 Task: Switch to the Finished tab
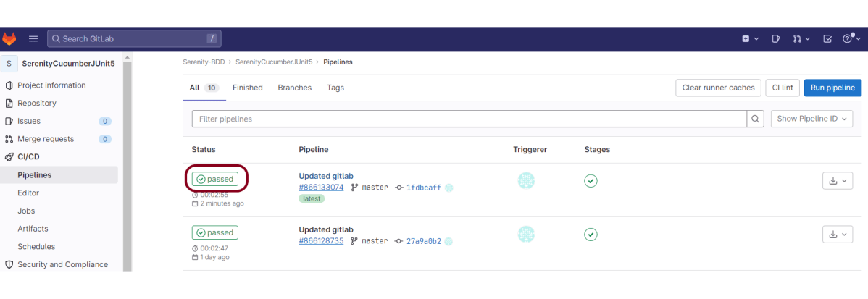[247, 88]
